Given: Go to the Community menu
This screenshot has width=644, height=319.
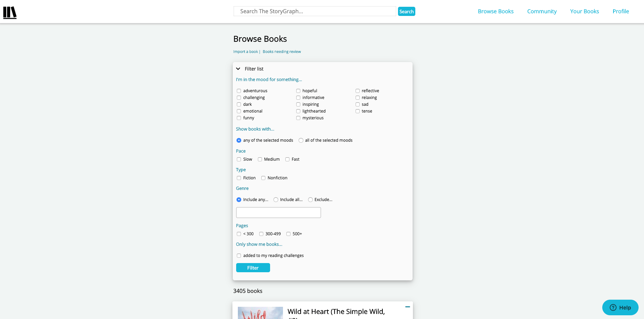Looking at the screenshot, I should tap(542, 11).
